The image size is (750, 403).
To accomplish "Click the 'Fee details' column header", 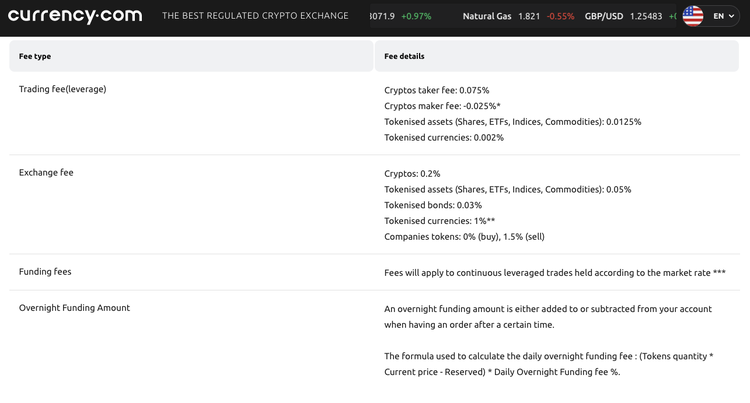I will coord(404,56).
